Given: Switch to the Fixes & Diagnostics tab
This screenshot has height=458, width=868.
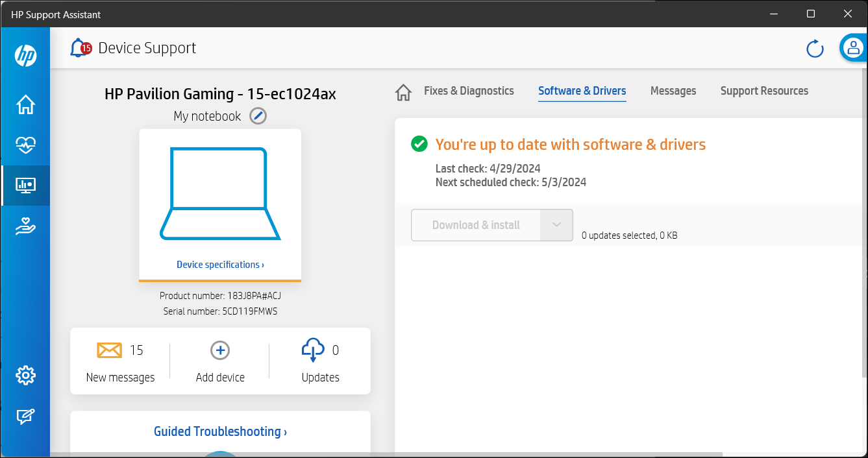Looking at the screenshot, I should click(x=469, y=91).
